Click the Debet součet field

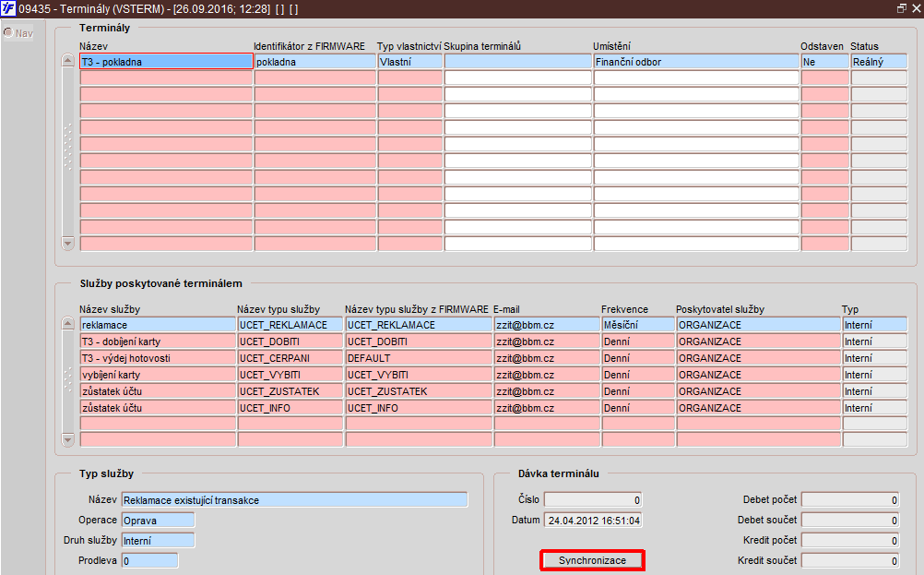850,521
